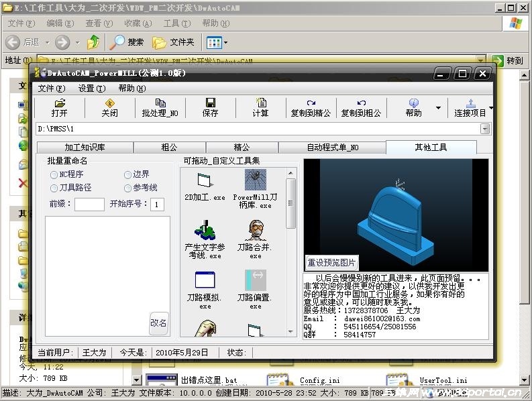The height and width of the screenshot is (401, 532).
Task: Click the 3D model preview image
Action: pos(396,215)
